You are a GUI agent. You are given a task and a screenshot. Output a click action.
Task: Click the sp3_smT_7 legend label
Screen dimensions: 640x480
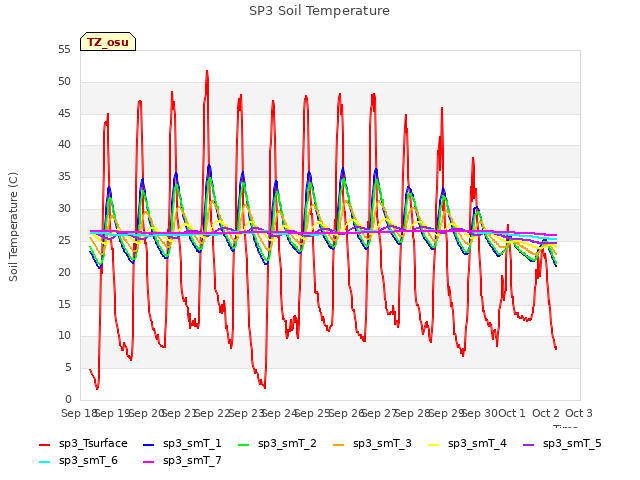tap(192, 460)
